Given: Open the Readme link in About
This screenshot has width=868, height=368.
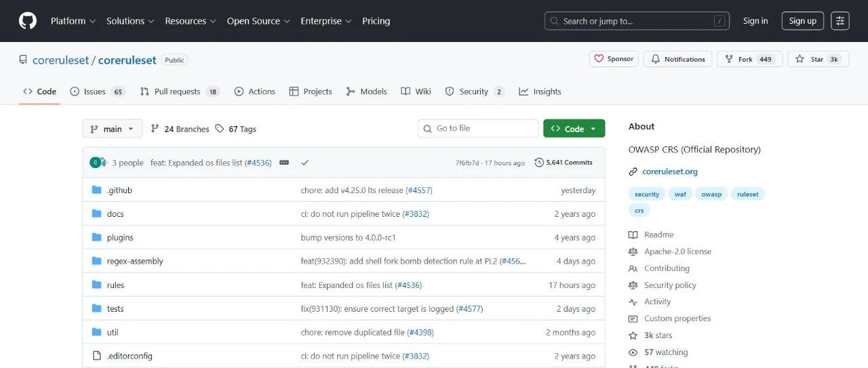Looking at the screenshot, I should pos(651,234).
